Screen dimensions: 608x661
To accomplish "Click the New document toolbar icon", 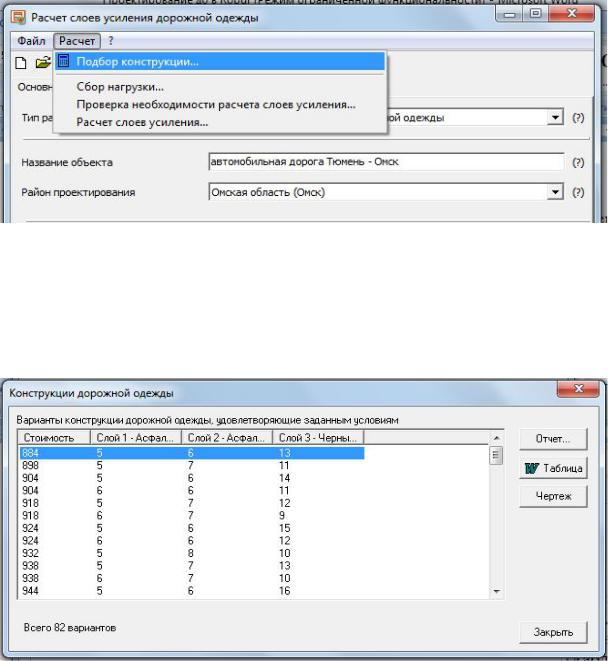I will click(x=21, y=63).
